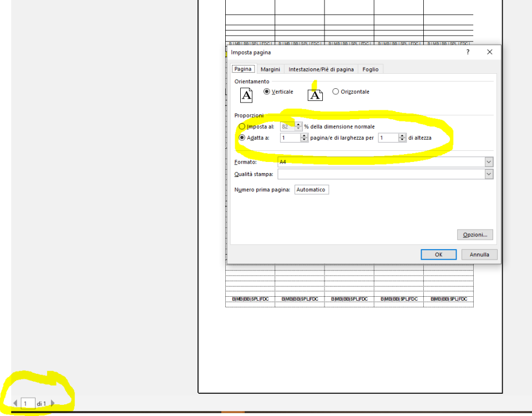The width and height of the screenshot is (532, 416).
Task: Decrease pages tall spinner down arrow
Action: click(x=402, y=140)
